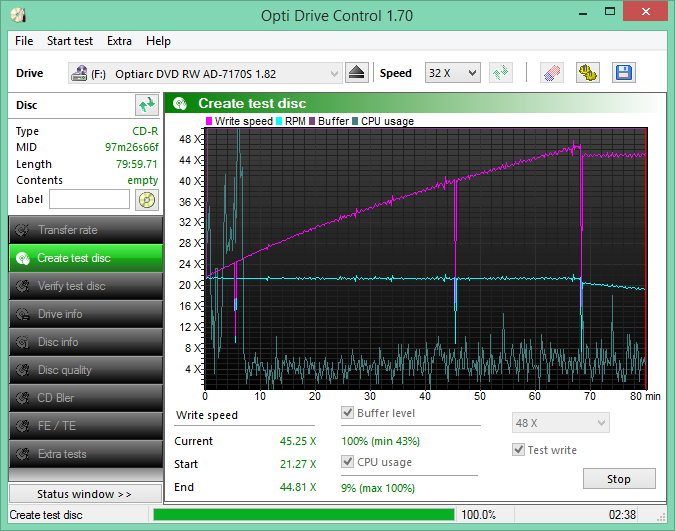Screen dimensions: 675x531
Task: Open the Start test menu
Action: click(x=70, y=41)
